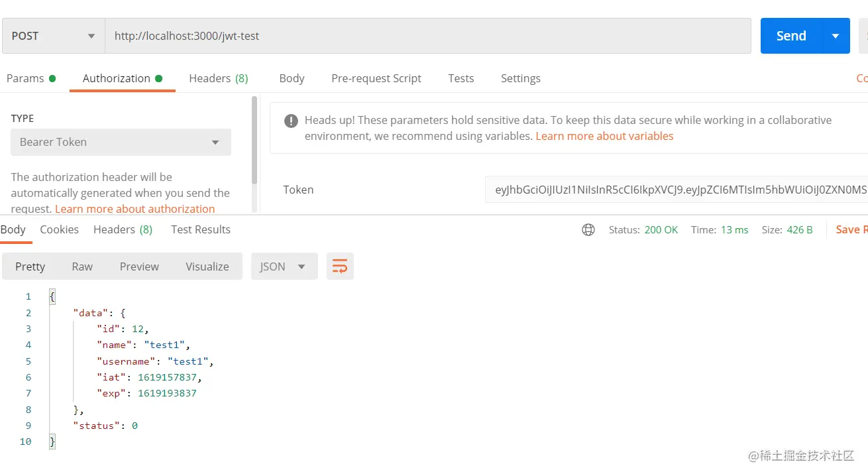Screen dimensions: 868x476
Task: Click the Heads up warning info icon
Action: coord(291,121)
